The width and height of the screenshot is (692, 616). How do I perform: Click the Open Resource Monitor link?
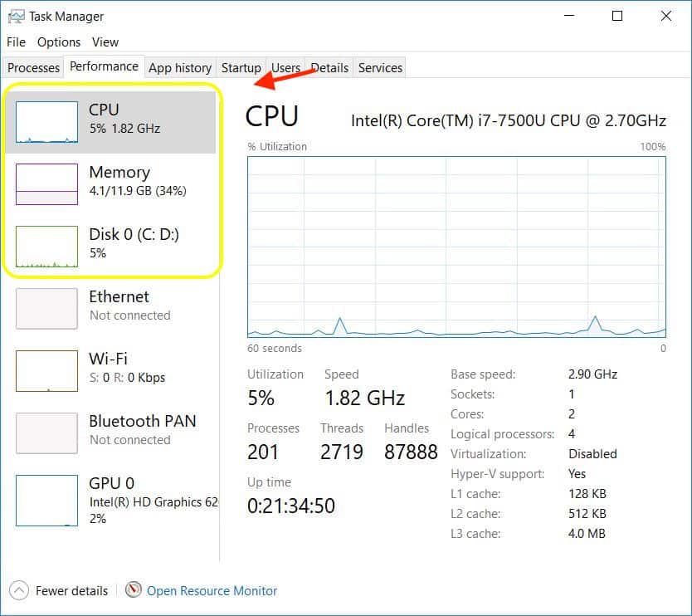pos(212,591)
